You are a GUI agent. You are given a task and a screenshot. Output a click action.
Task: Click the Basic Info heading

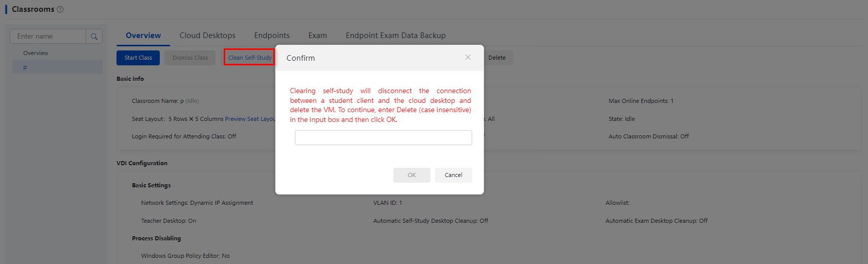[130, 79]
